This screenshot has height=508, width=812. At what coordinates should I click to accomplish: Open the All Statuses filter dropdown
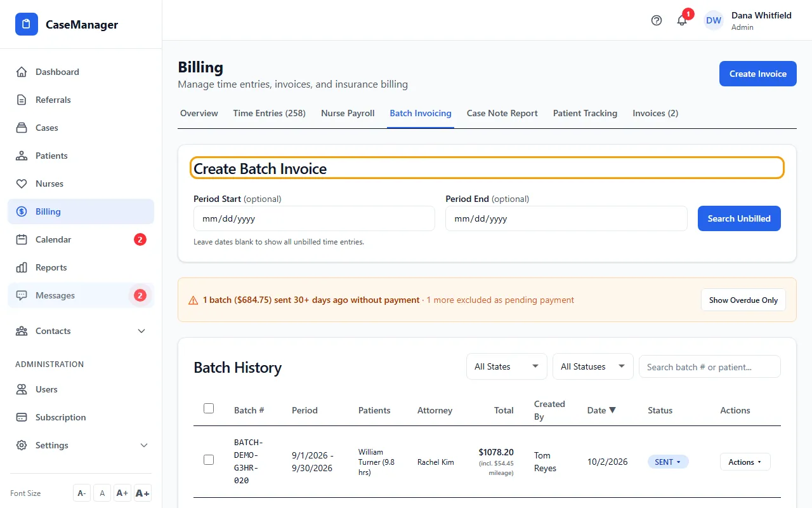593,366
